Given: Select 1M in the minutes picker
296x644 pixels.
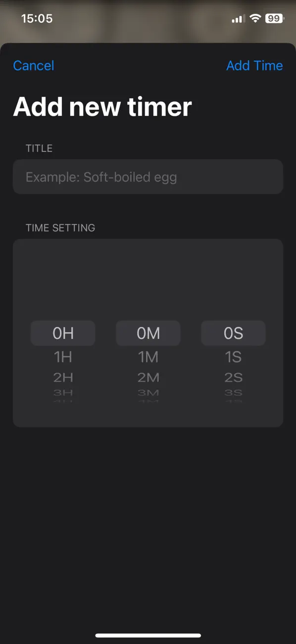Looking at the screenshot, I should [x=148, y=357].
